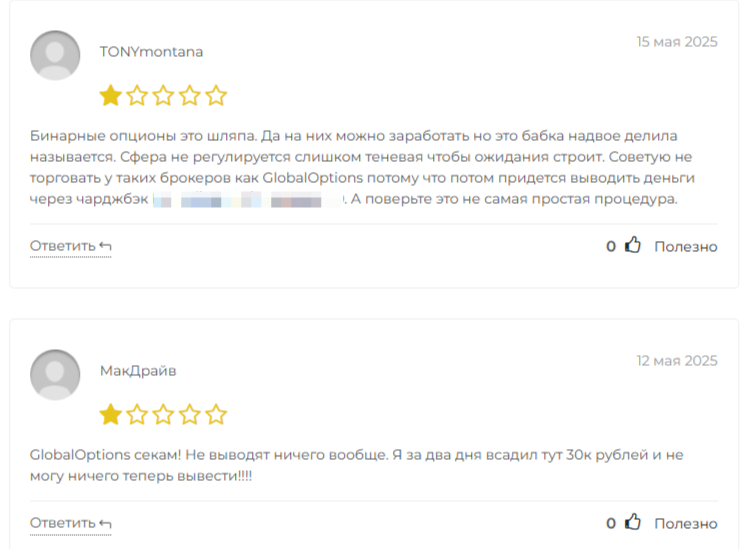Click third star in TONYmontana's rating
The image size is (747, 549).
163,95
